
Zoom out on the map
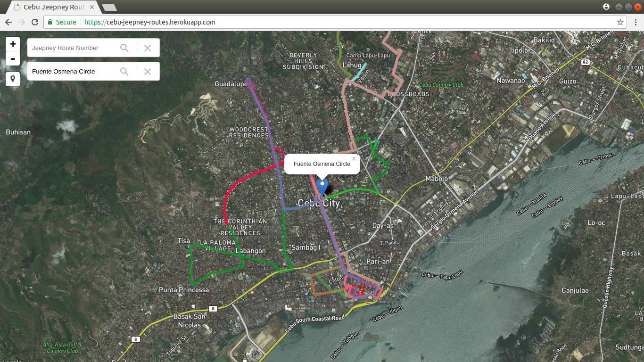[13, 59]
